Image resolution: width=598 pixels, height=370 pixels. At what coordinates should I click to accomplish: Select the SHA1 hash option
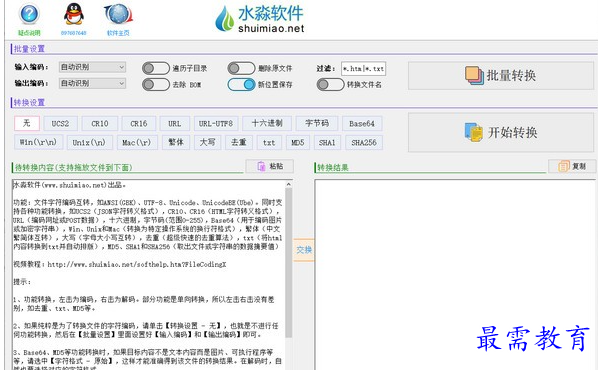coord(327,142)
